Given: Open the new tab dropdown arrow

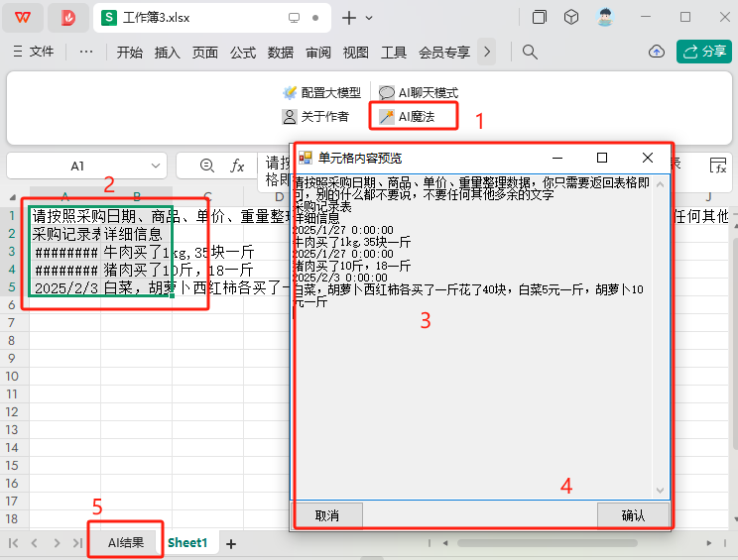Looking at the screenshot, I should tap(369, 18).
